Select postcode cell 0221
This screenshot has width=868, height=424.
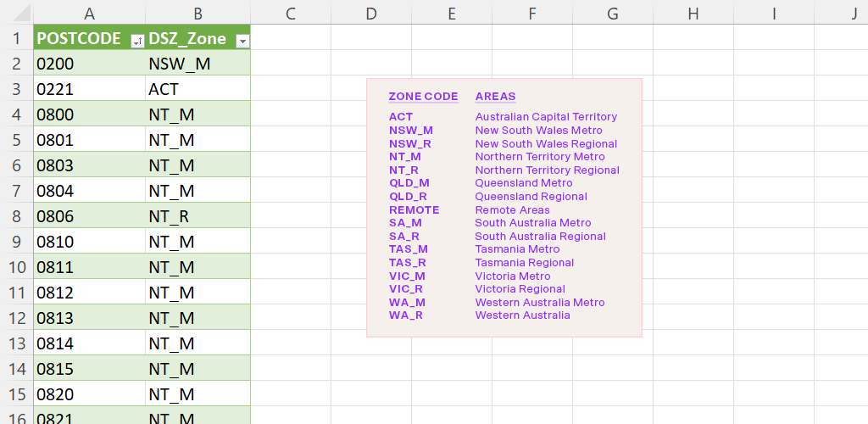pos(89,89)
